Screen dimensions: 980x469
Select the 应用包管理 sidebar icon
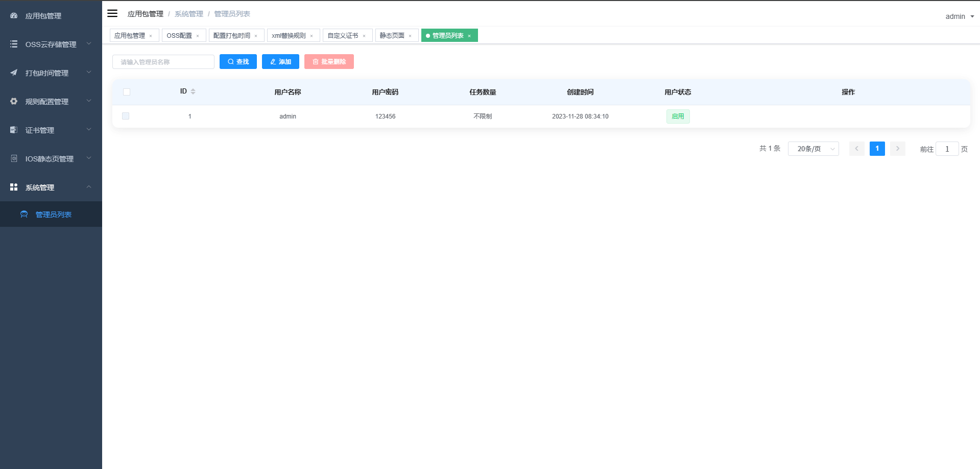[13, 16]
